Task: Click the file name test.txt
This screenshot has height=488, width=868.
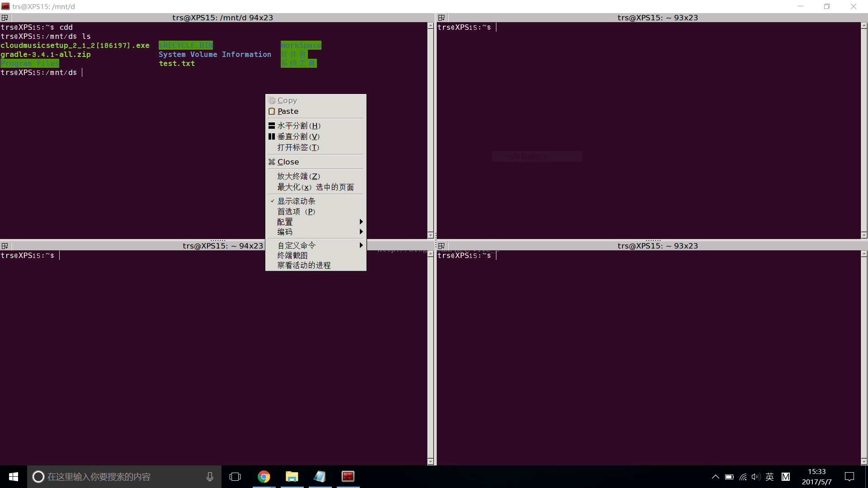Action: (x=177, y=64)
